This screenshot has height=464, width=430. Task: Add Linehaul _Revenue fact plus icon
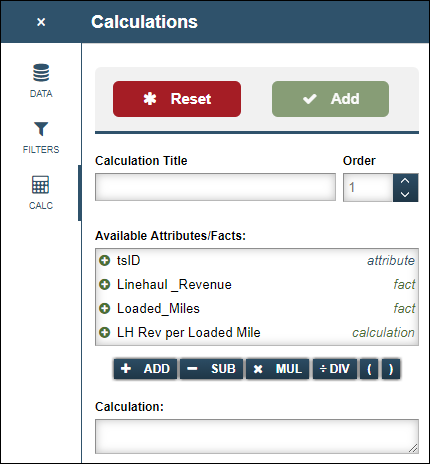tap(105, 285)
